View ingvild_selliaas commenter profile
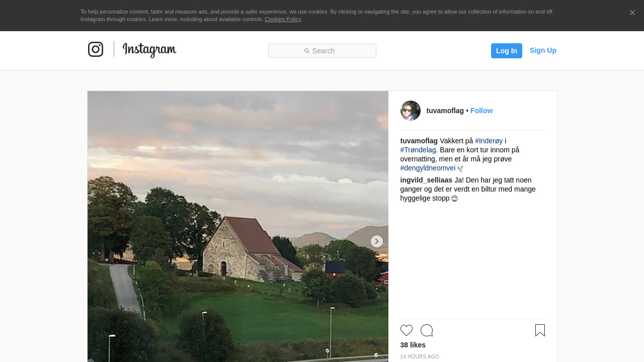The height and width of the screenshot is (362, 644). (x=426, y=180)
